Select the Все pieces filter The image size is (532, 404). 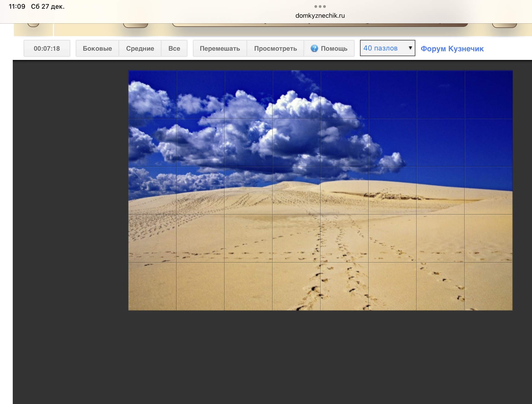click(174, 49)
